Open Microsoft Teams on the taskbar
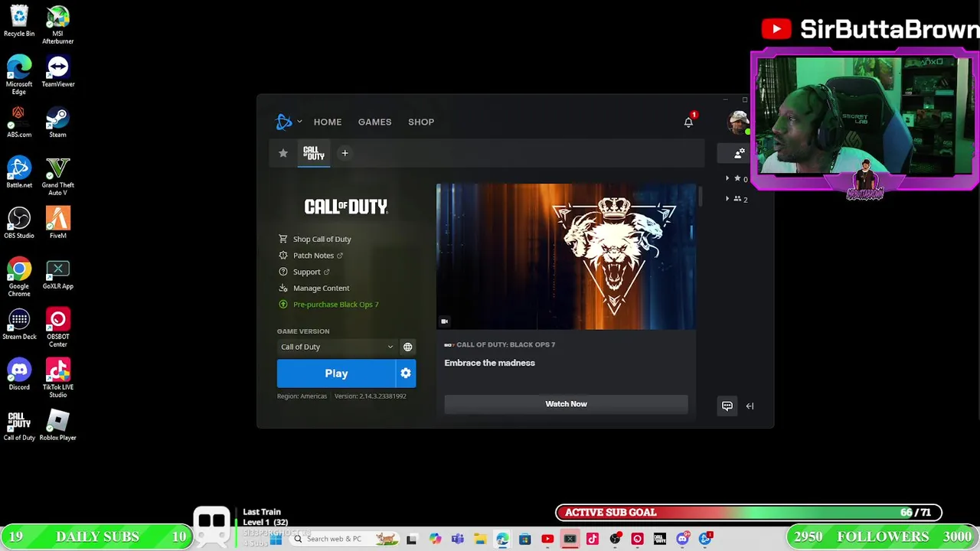 457,540
